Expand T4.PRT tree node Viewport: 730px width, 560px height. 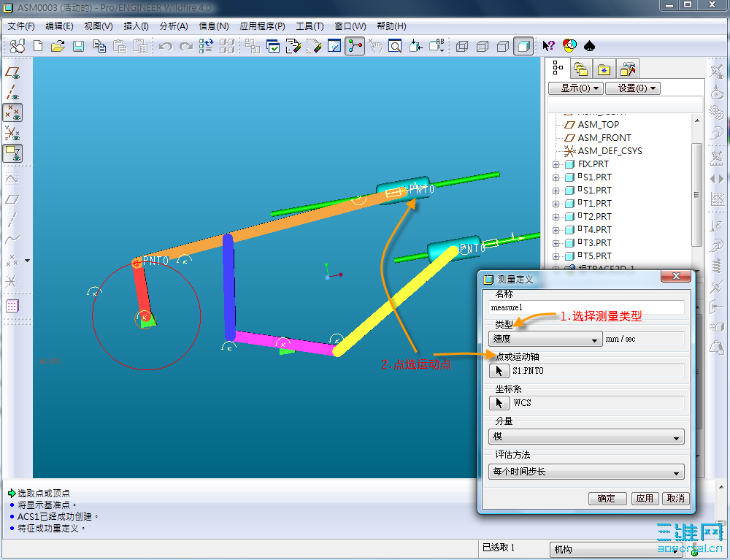click(x=556, y=229)
